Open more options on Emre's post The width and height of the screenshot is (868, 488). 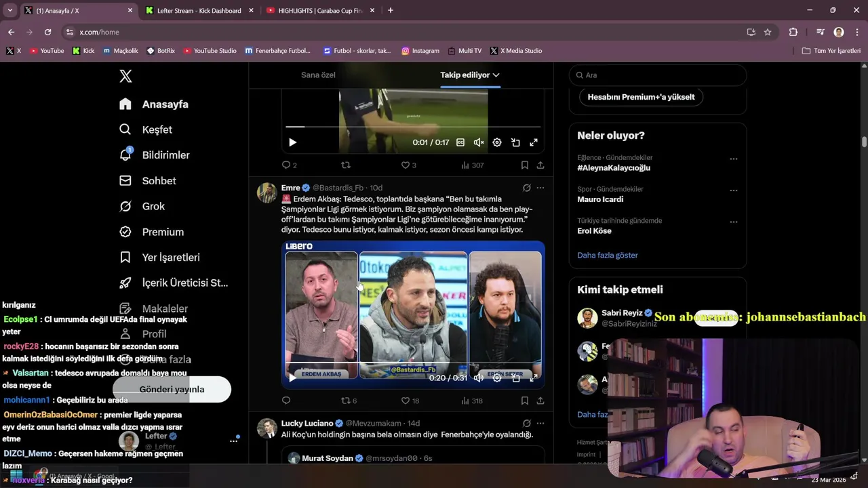540,188
